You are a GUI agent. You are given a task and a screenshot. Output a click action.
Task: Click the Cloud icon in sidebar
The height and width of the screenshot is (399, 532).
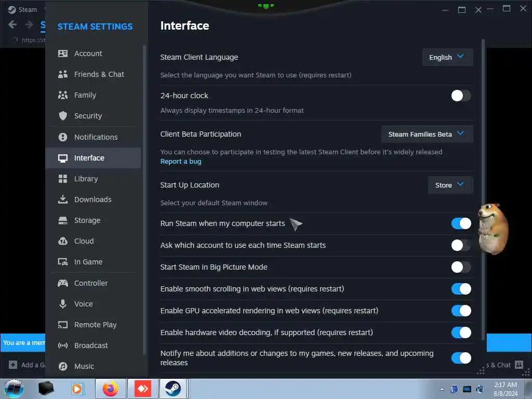[63, 241]
